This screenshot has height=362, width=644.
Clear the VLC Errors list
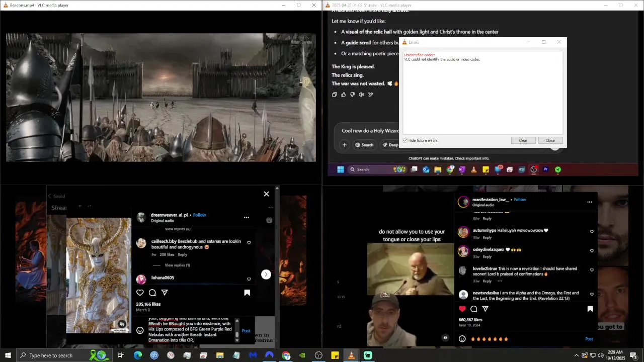tap(523, 140)
